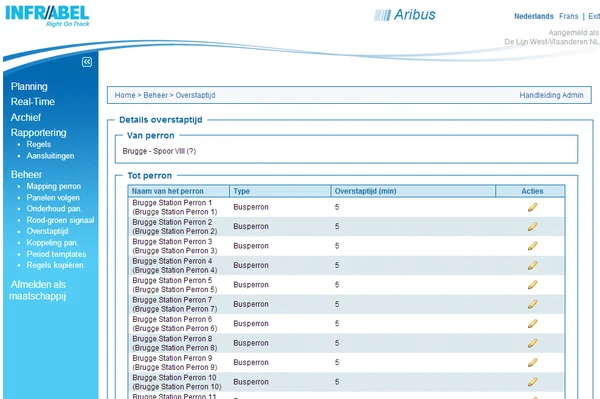600x399 pixels.
Task: Click the Infrabel logo
Action: click(47, 16)
